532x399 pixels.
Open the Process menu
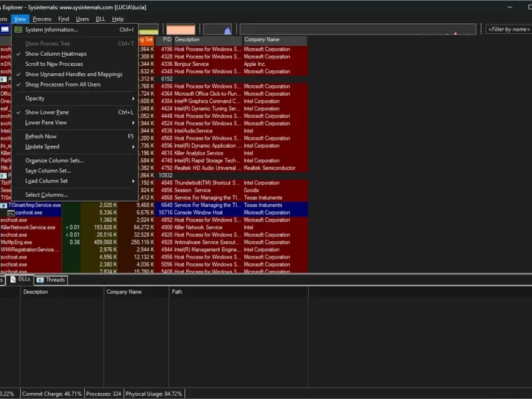point(42,19)
